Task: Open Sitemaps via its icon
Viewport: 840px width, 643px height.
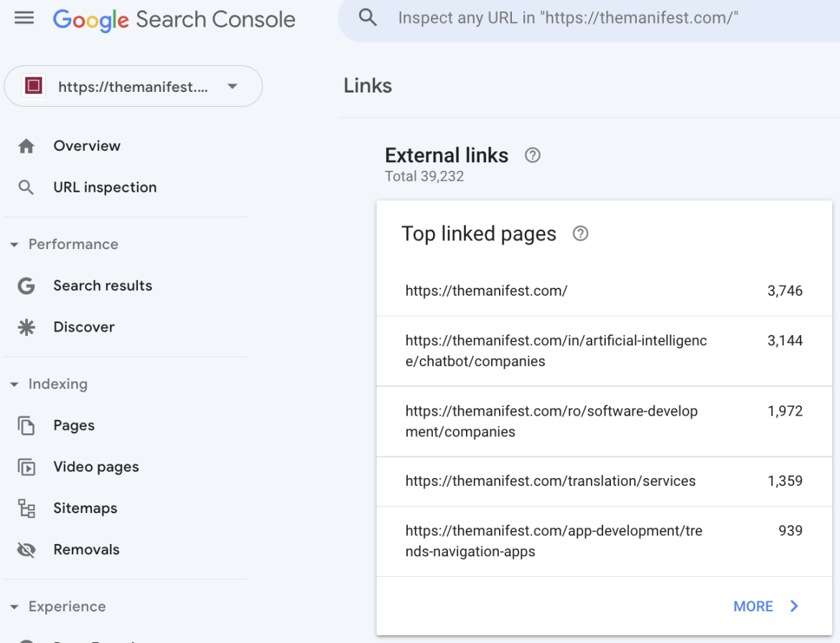Action: pos(27,508)
